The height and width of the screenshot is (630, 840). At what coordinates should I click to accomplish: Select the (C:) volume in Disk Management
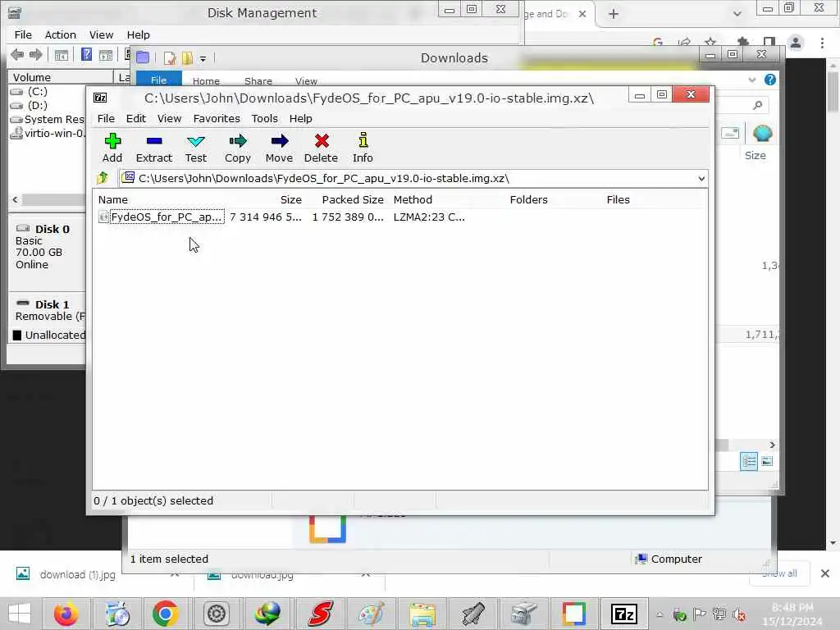[30, 92]
